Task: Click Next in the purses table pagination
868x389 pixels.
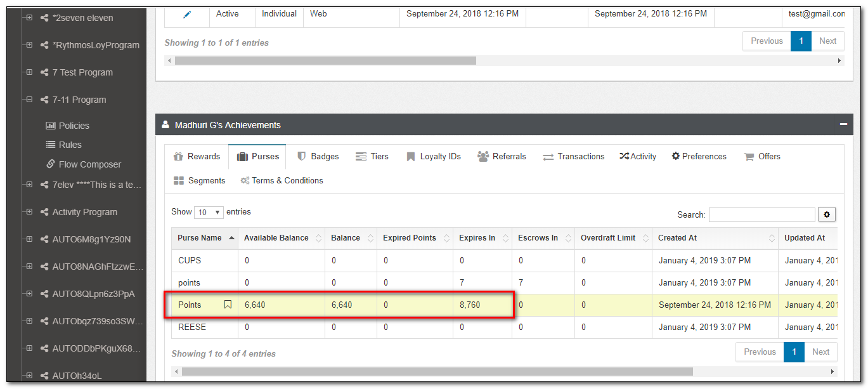Action: pos(820,352)
